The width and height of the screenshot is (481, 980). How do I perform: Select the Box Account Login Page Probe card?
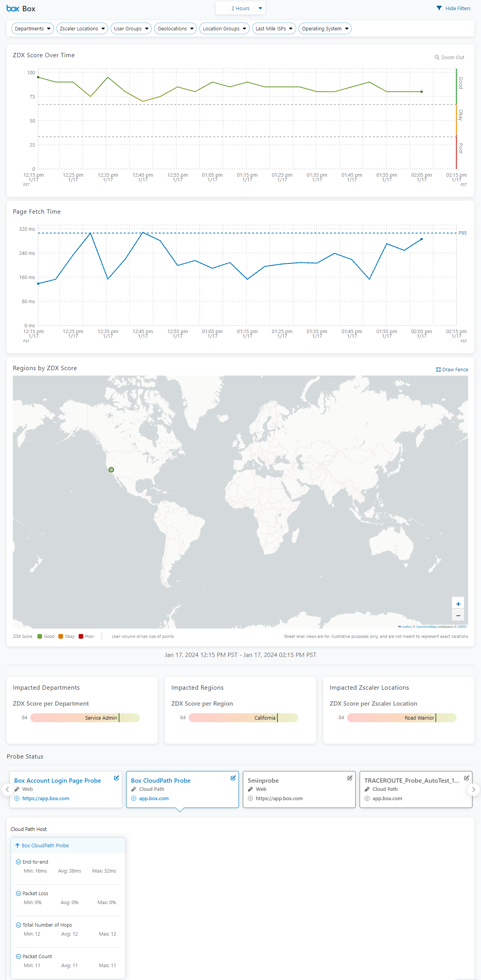coord(65,790)
